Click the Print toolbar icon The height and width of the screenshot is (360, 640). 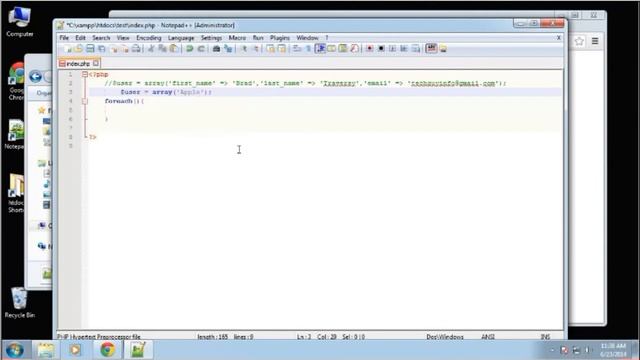(x=136, y=49)
